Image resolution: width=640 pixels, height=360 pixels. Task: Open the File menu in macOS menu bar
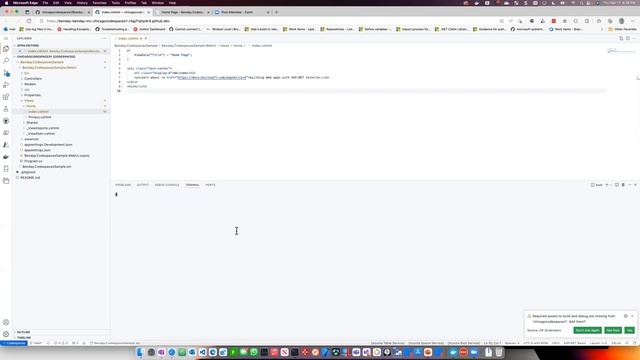45,3
